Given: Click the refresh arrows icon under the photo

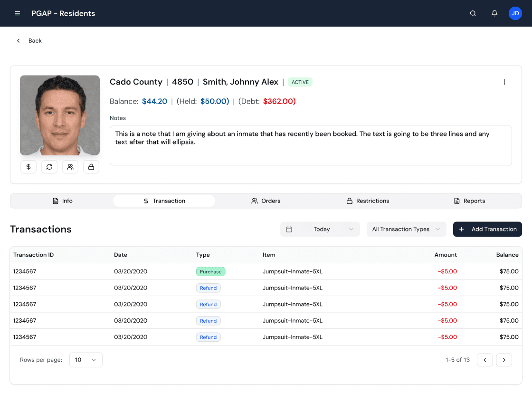Looking at the screenshot, I should coord(49,167).
